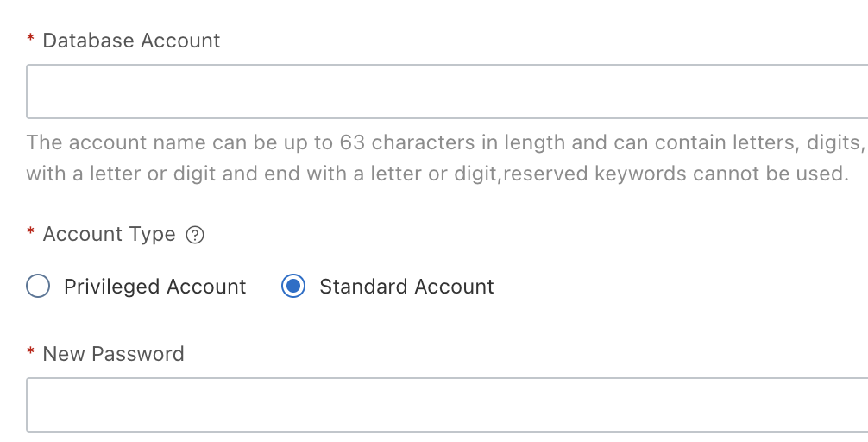Click the Account Type help question-mark icon
The height and width of the screenshot is (442, 868).
195,235
